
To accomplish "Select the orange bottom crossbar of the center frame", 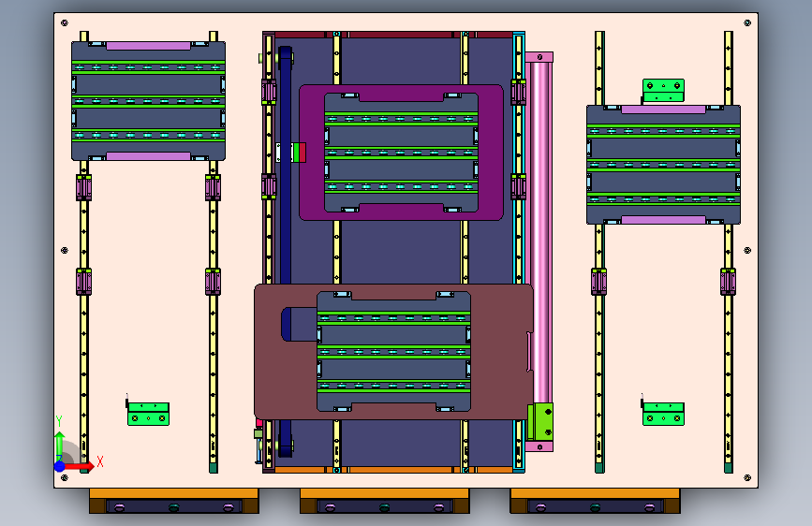I will 393,470.
